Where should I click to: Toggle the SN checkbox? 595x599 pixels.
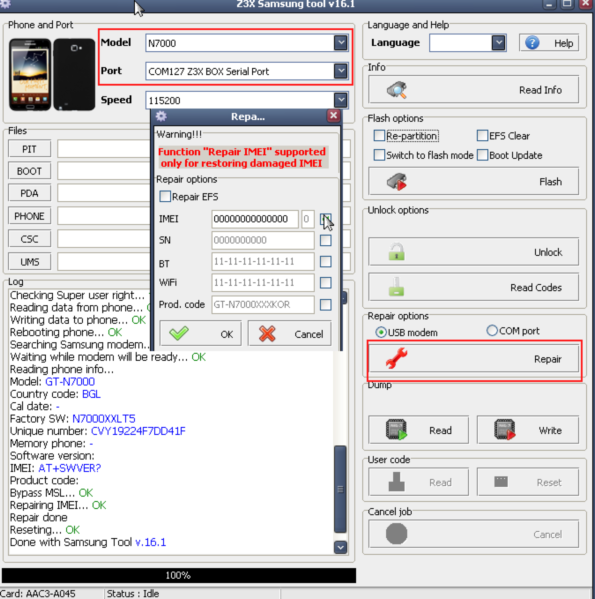pyautogui.click(x=325, y=240)
